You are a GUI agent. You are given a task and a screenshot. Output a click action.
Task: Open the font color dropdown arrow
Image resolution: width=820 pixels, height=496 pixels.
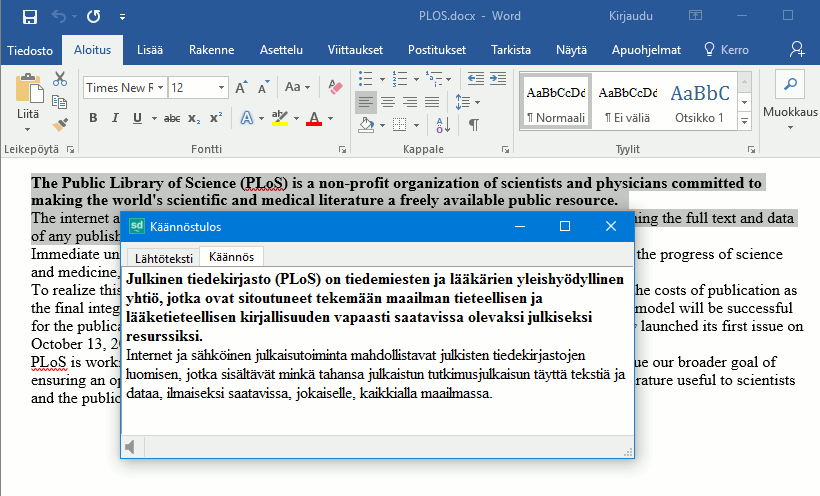(331, 118)
